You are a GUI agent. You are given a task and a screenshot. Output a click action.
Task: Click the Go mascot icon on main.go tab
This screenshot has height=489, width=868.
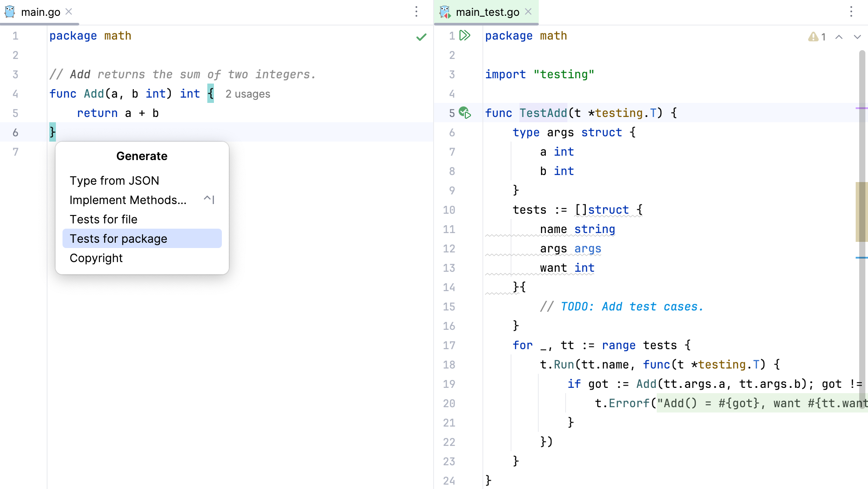(x=10, y=12)
